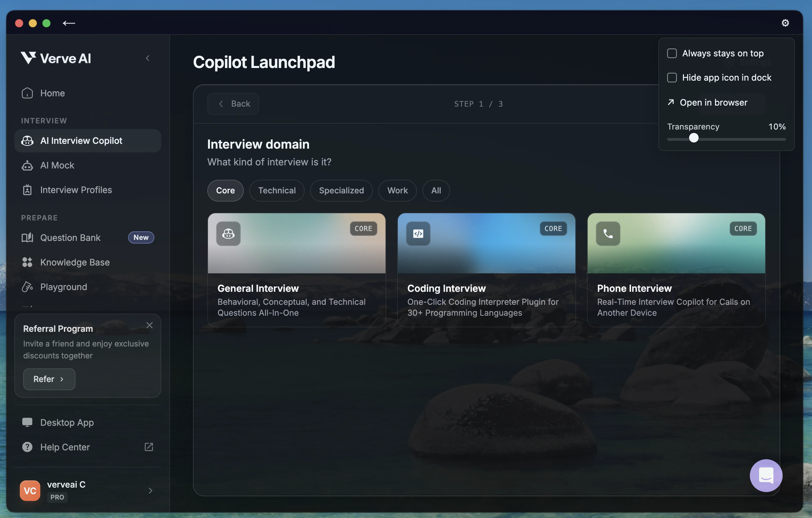Click the VC user avatar
The height and width of the screenshot is (518, 812).
click(30, 491)
